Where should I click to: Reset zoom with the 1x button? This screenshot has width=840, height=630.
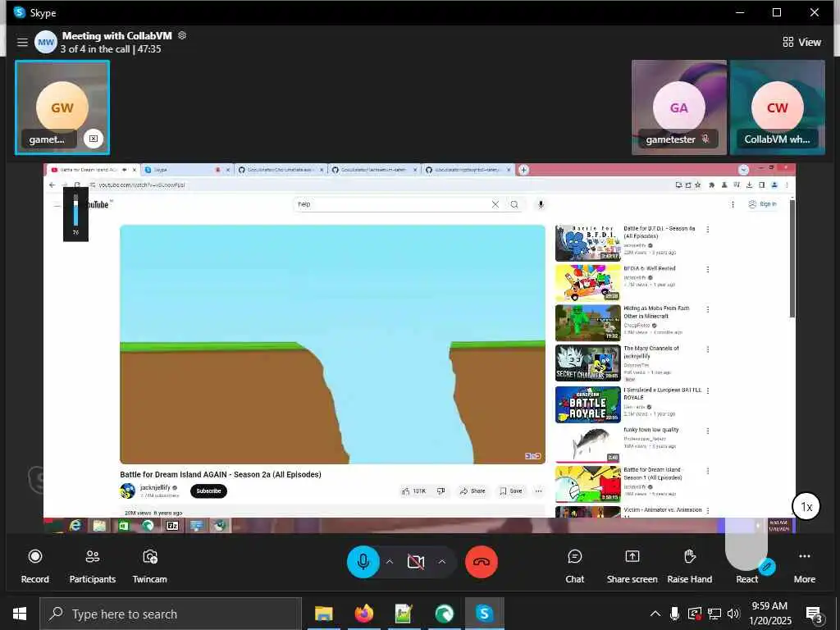(806, 506)
